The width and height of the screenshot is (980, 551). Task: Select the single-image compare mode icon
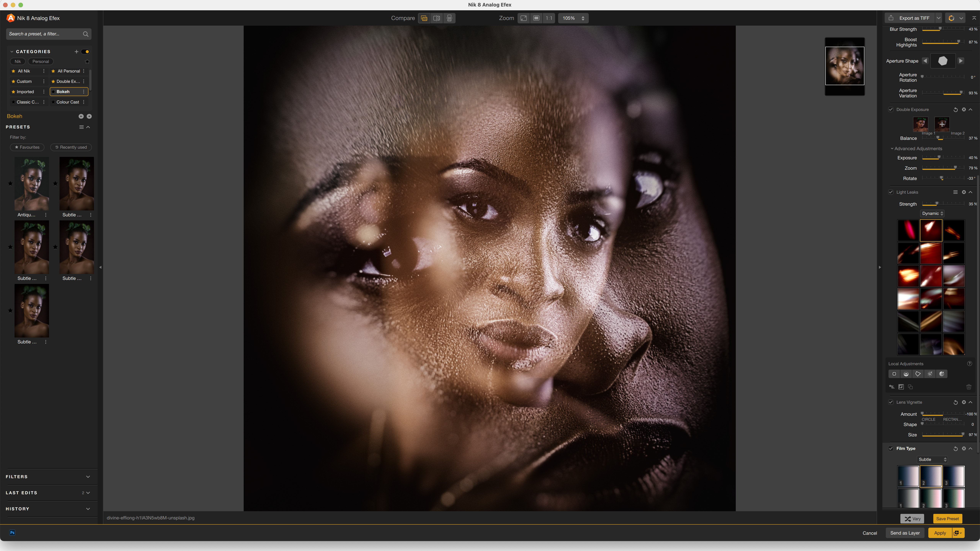point(424,18)
